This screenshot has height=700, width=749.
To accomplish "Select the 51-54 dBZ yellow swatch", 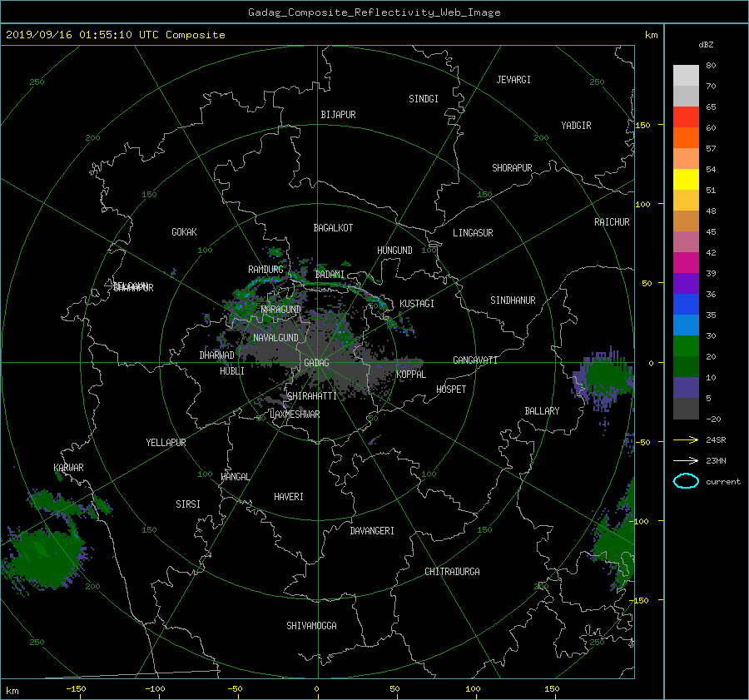I will click(686, 180).
